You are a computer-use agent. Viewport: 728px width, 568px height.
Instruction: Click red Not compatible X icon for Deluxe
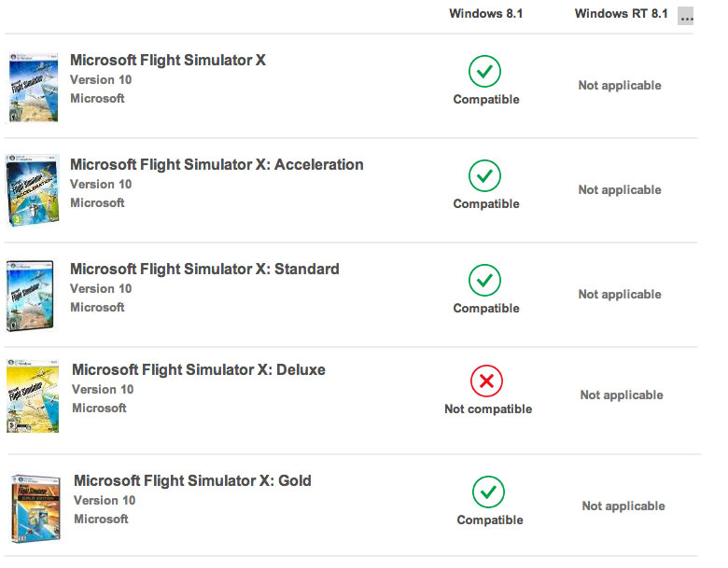pos(486,381)
